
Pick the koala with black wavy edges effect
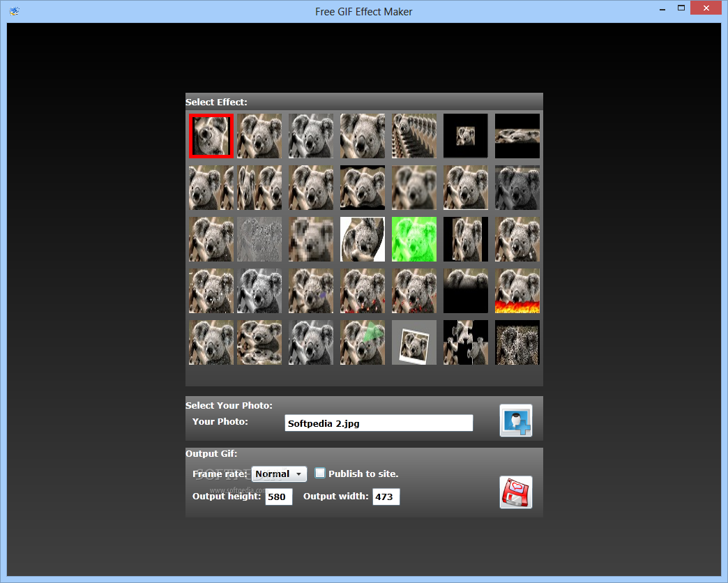coord(363,188)
